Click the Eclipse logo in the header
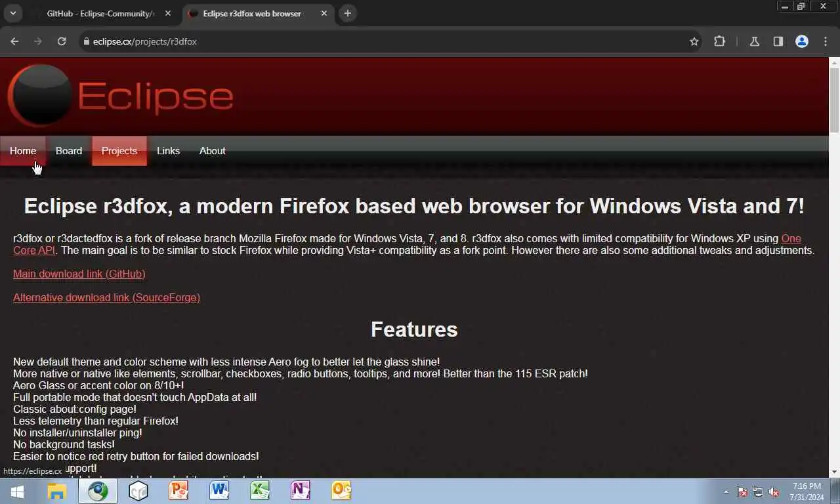Viewport: 840px width, 504px height. point(121,96)
